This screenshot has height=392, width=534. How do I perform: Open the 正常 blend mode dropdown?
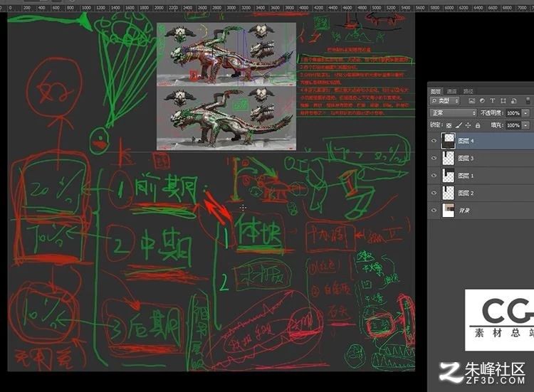coord(453,112)
